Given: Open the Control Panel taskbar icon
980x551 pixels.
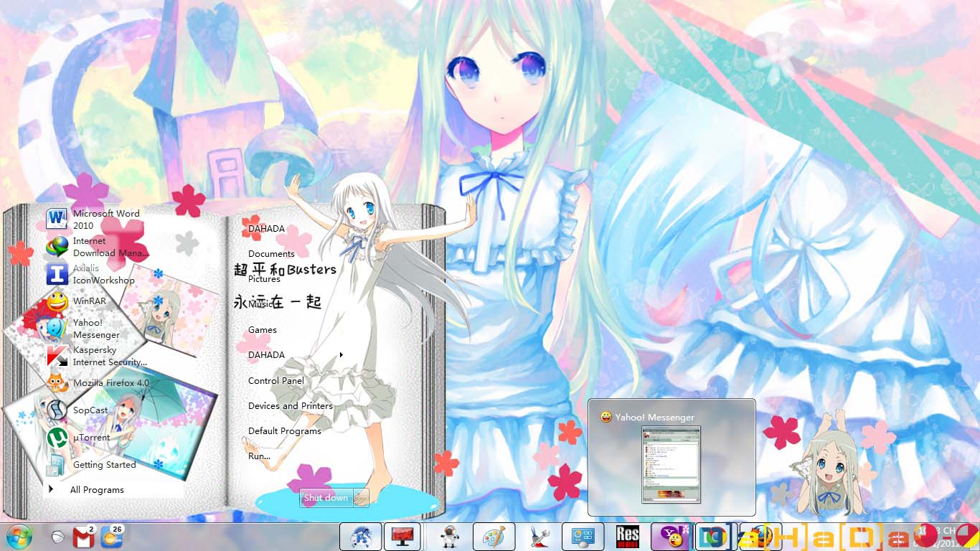Looking at the screenshot, I should coord(583,537).
